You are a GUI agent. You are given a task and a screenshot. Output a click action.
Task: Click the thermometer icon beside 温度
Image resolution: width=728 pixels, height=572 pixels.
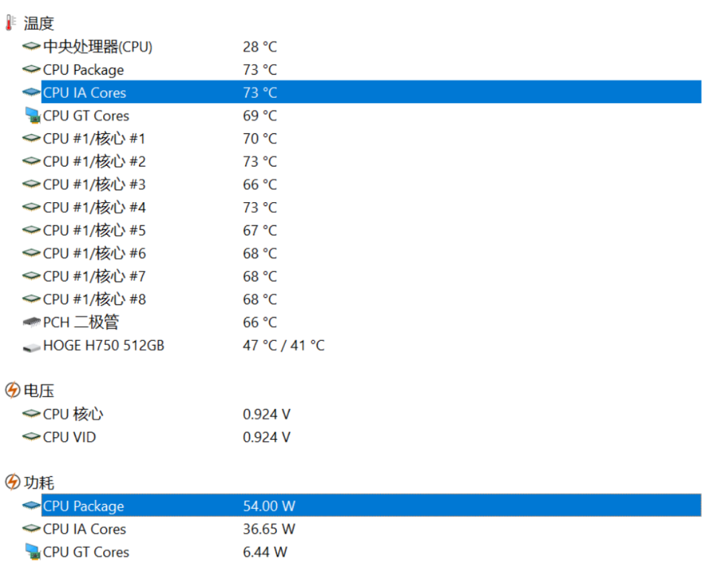tap(8, 22)
